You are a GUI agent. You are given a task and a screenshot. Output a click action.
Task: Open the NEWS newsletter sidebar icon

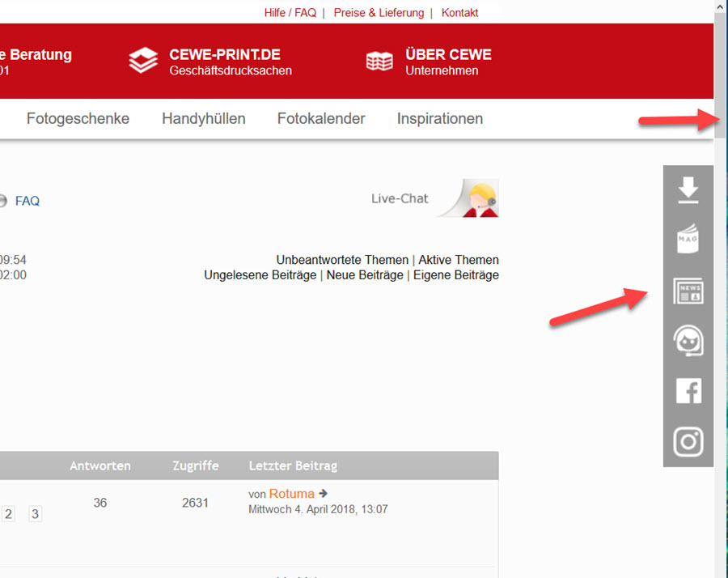point(688,291)
